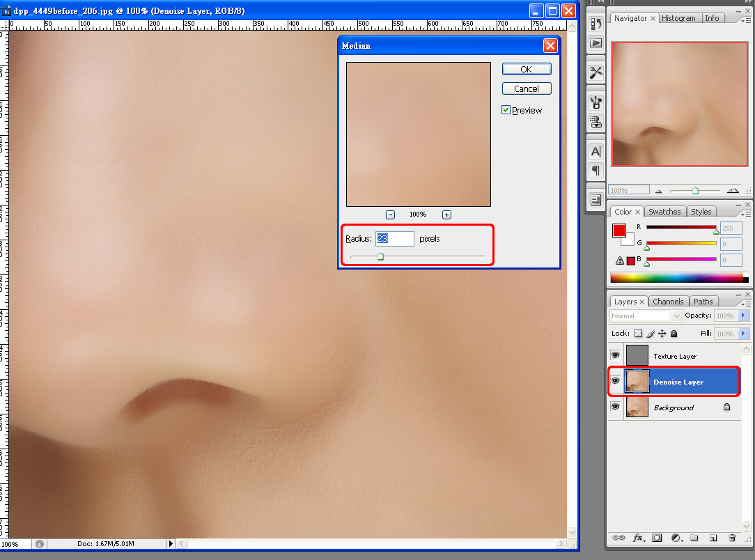755x560 pixels.
Task: Uncheck the Preview checkbox in Median
Action: click(x=506, y=110)
